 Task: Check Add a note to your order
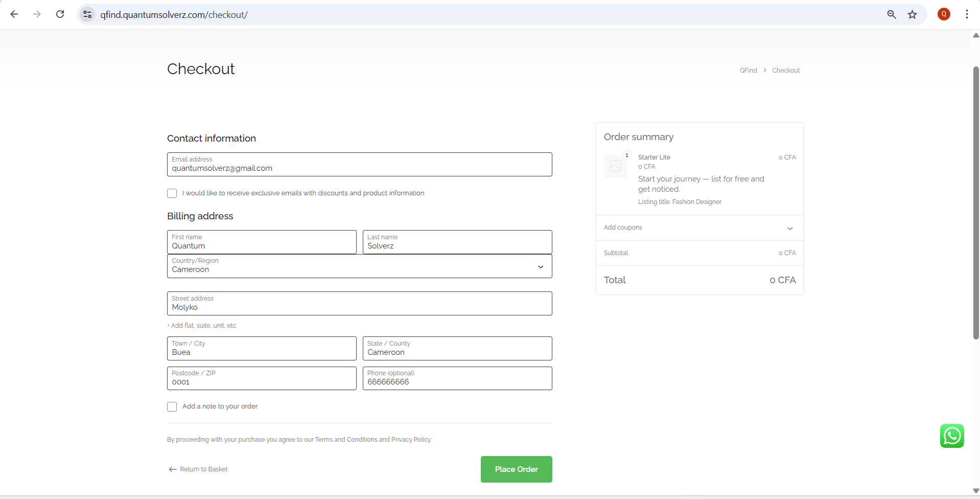point(172,406)
